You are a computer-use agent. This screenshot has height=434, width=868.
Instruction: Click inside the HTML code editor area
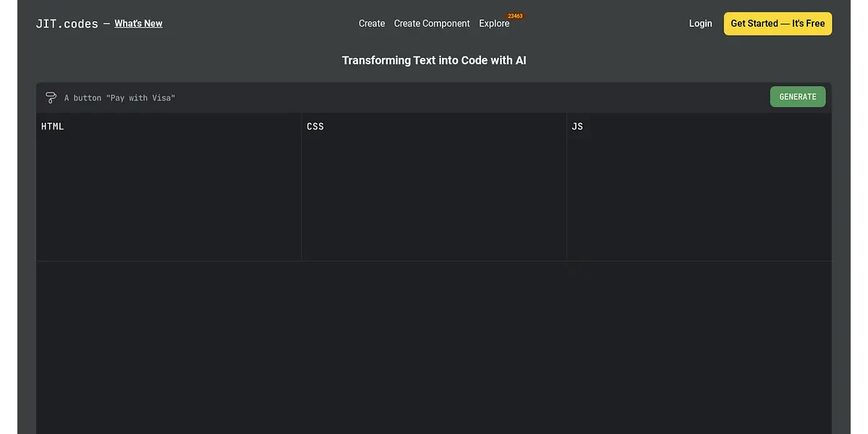[169, 195]
